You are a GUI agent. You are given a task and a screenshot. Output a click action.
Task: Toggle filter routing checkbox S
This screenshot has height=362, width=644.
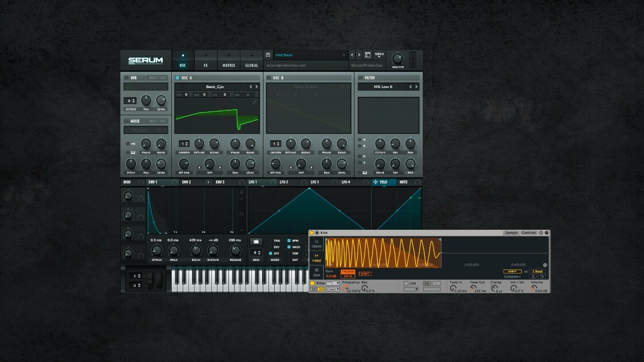click(359, 163)
